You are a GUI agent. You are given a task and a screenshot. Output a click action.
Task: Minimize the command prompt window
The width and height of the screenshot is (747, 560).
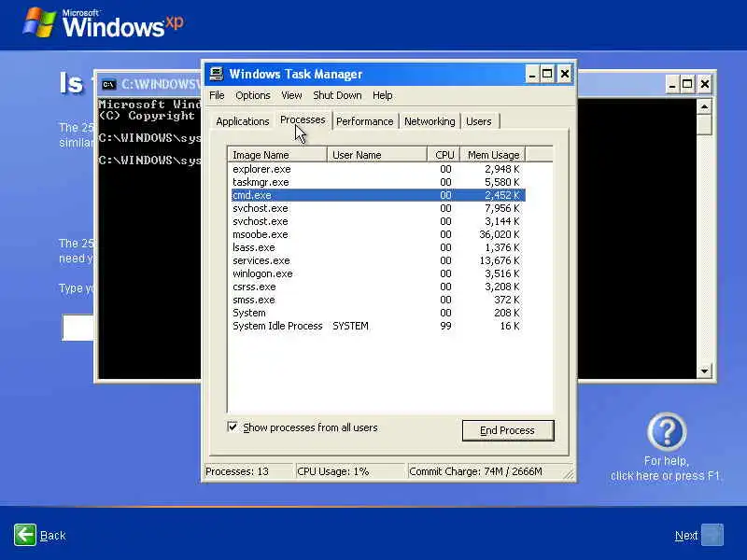point(672,84)
